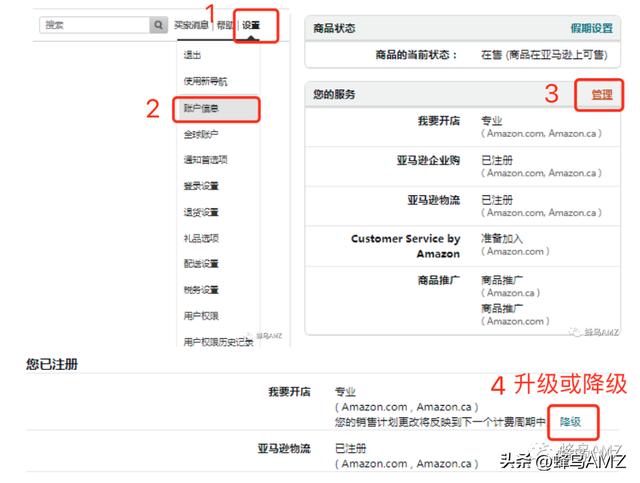The width and height of the screenshot is (640, 483).
Task: Open the 帮助 help link
Action: click(x=225, y=25)
